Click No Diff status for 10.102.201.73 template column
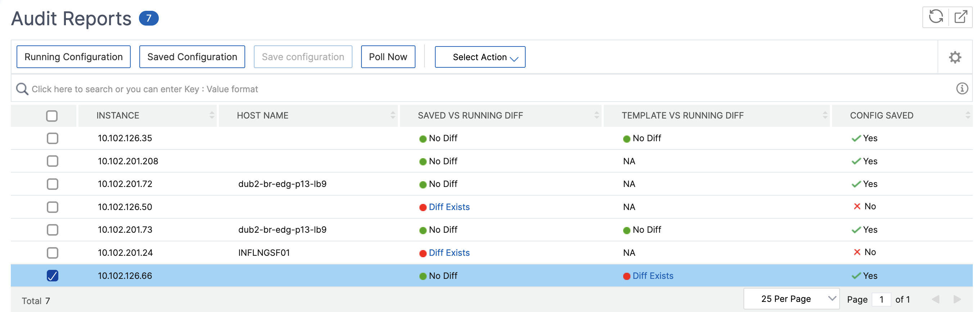Image resolution: width=980 pixels, height=312 pixels. (642, 230)
